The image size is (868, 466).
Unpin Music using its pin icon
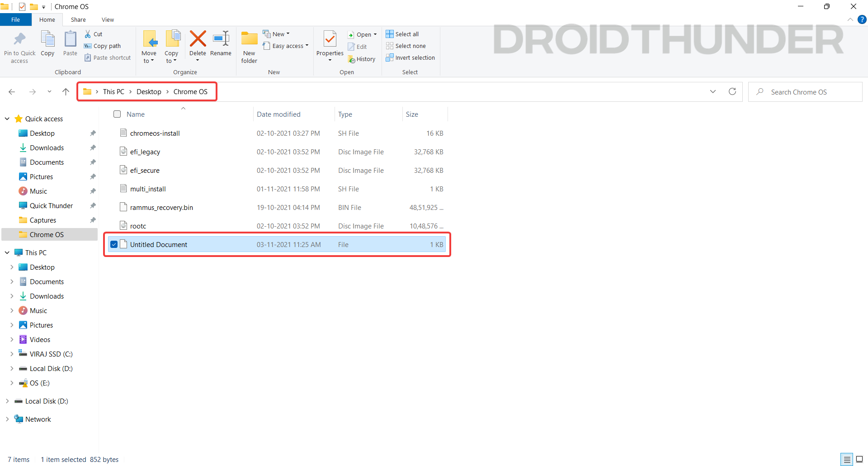pos(93,191)
